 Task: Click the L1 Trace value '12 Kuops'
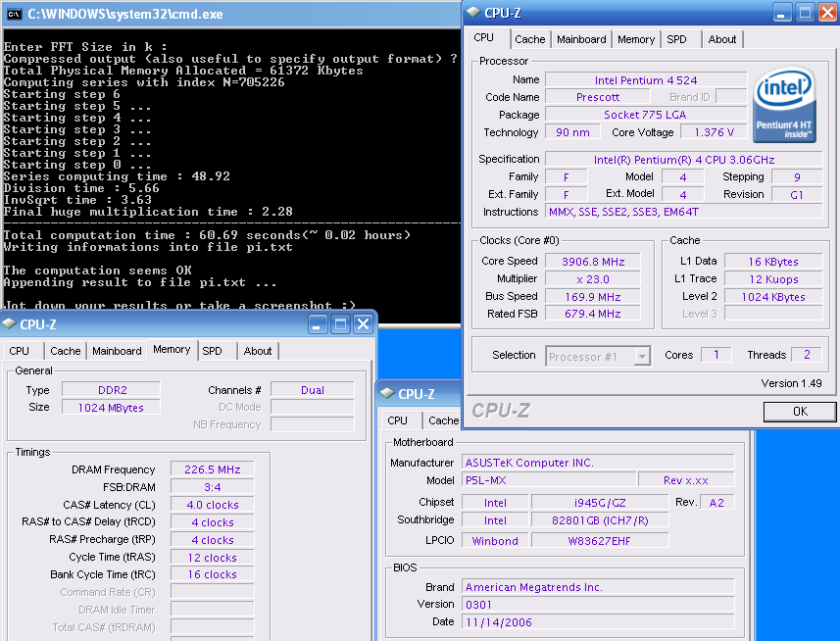[773, 279]
